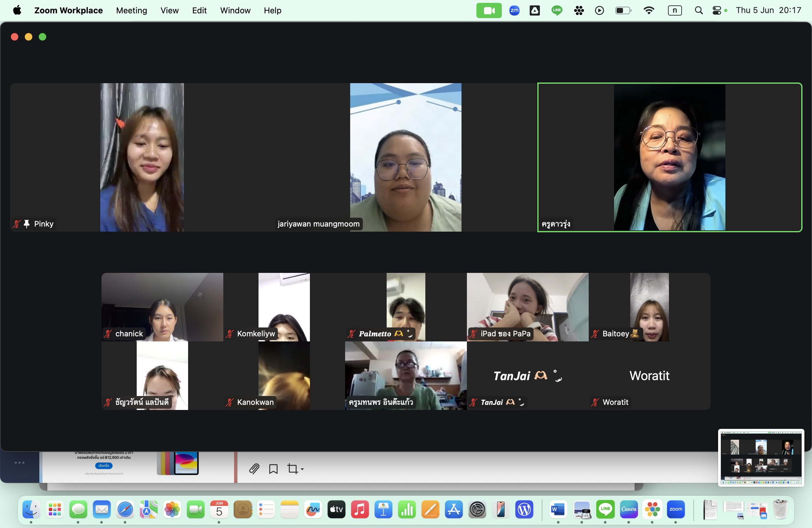The image size is (812, 528).
Task: Open the Window menu
Action: coord(235,10)
